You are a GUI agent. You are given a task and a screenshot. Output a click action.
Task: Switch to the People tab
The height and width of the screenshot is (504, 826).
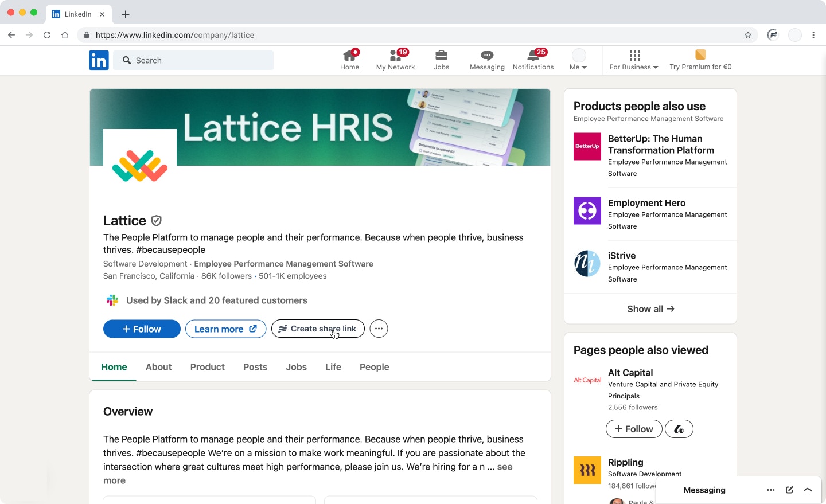pyautogui.click(x=375, y=367)
